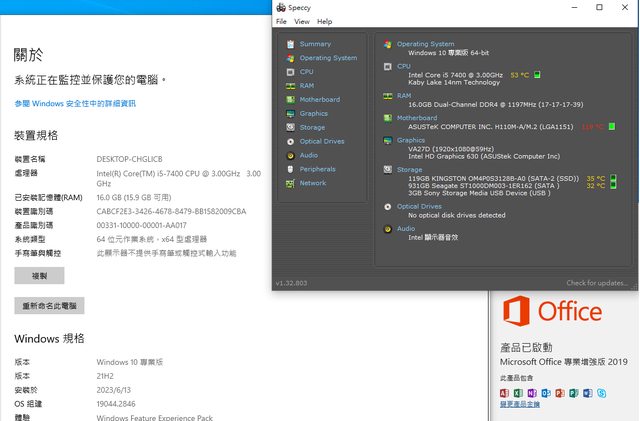This screenshot has width=640, height=421.
Task: Open the Summary section in Speccy sidebar
Action: coord(315,44)
